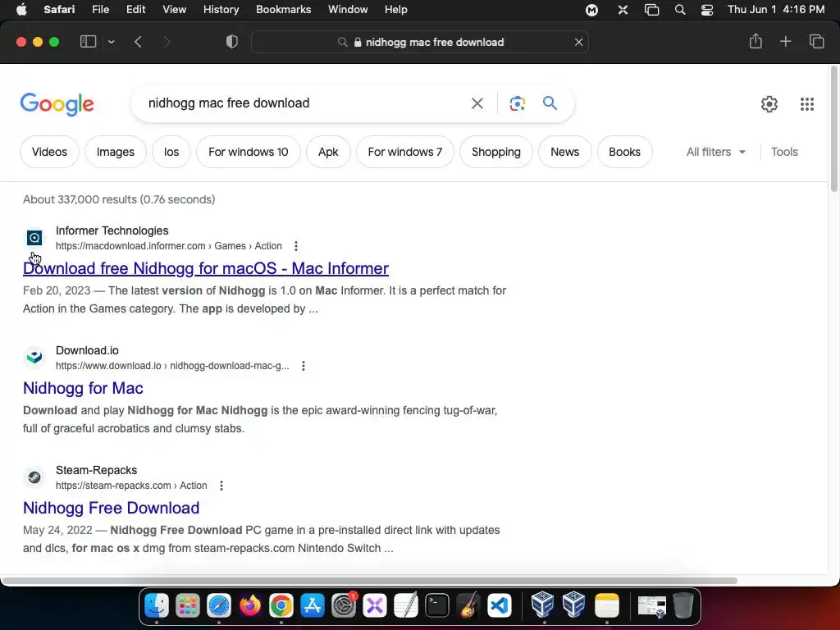Clear the Google search query
This screenshot has height=630, width=840.
tap(477, 103)
